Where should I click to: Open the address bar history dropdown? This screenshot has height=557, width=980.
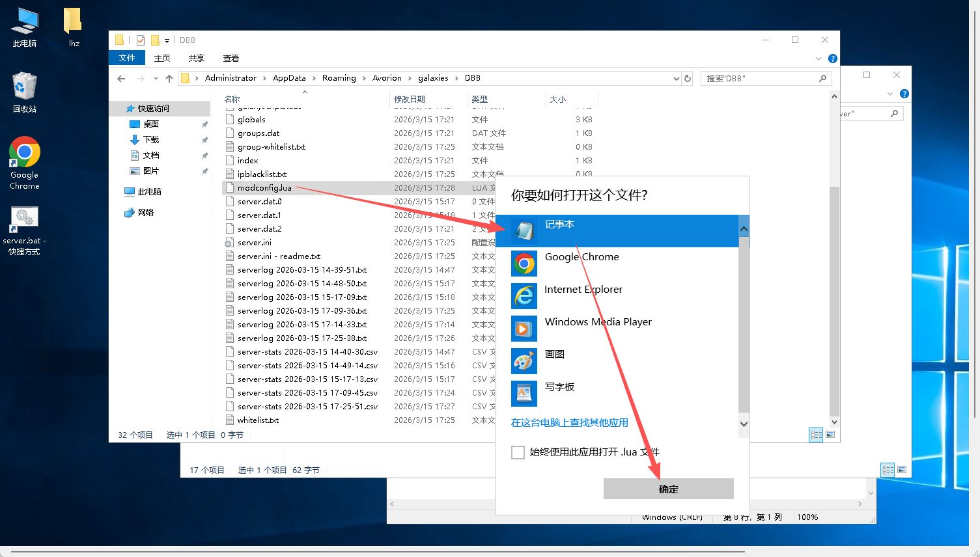(676, 78)
